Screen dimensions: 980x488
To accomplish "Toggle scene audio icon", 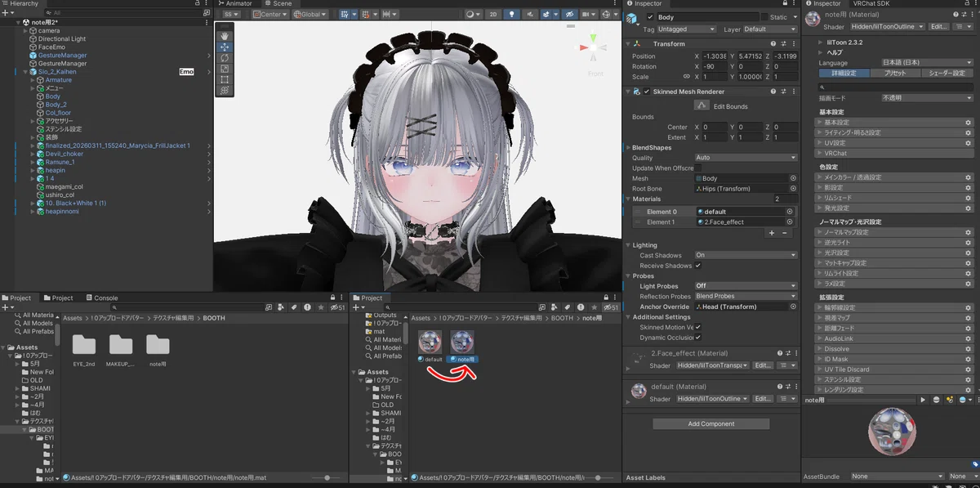I will pyautogui.click(x=529, y=15).
